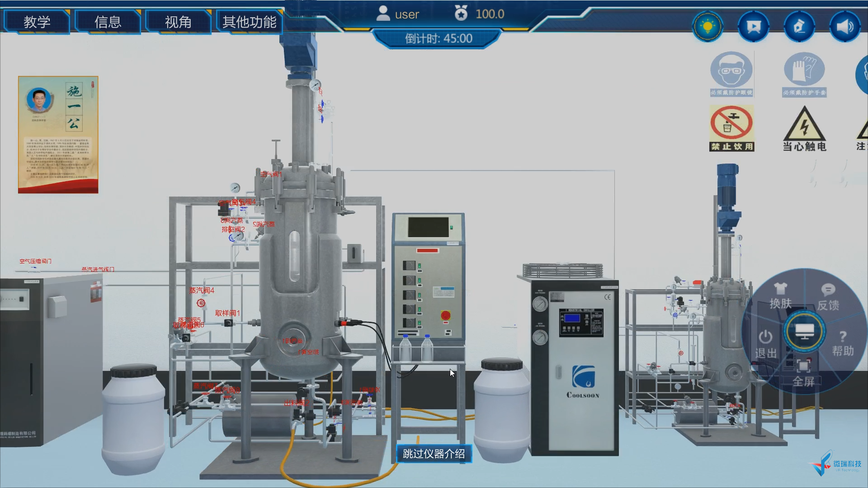868x488 pixels.
Task: Click the Coolsoon chiller digital control panel
Action: point(581,323)
